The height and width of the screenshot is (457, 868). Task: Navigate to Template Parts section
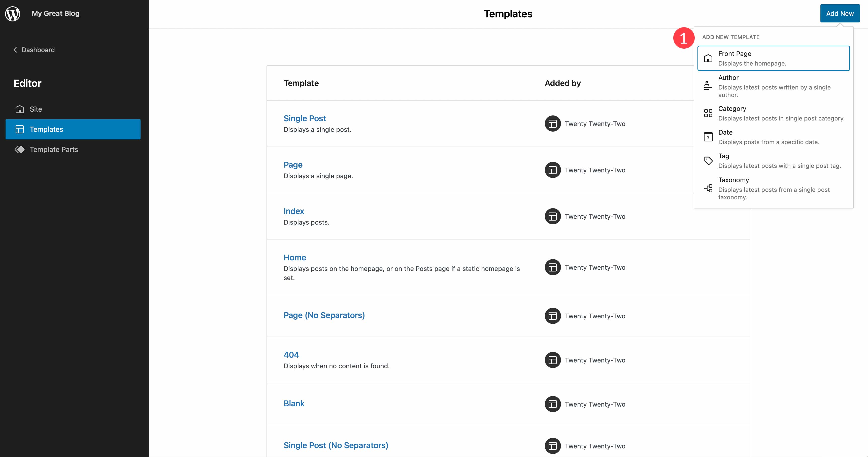tap(54, 149)
